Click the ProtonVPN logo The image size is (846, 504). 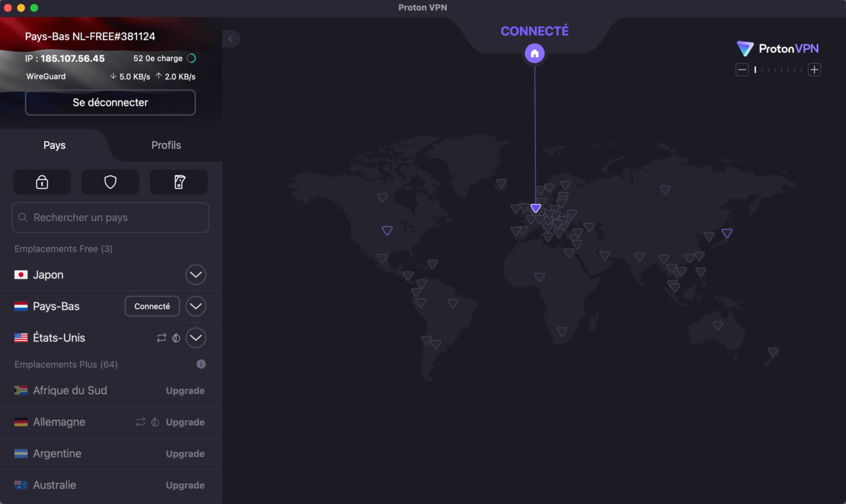[x=778, y=49]
